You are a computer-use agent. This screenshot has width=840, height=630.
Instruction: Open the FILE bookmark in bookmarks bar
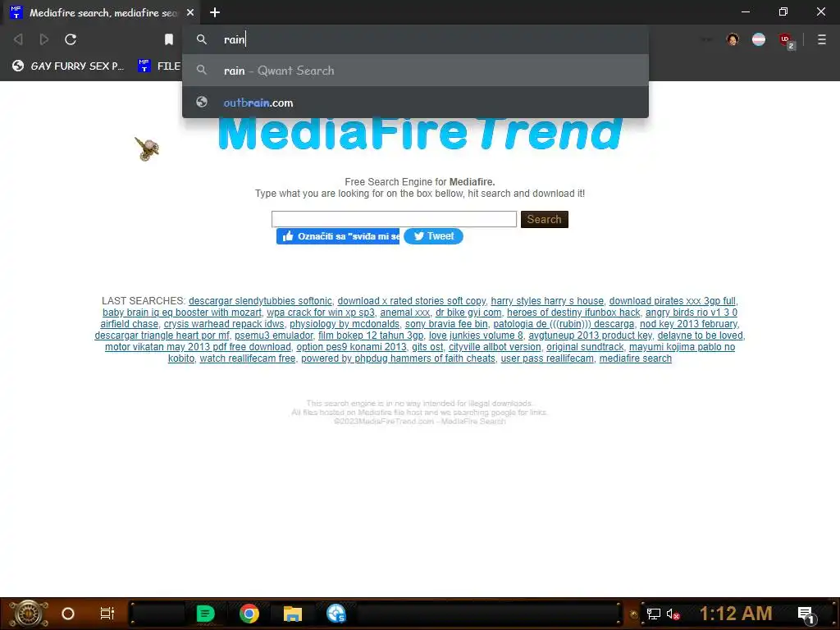159,66
